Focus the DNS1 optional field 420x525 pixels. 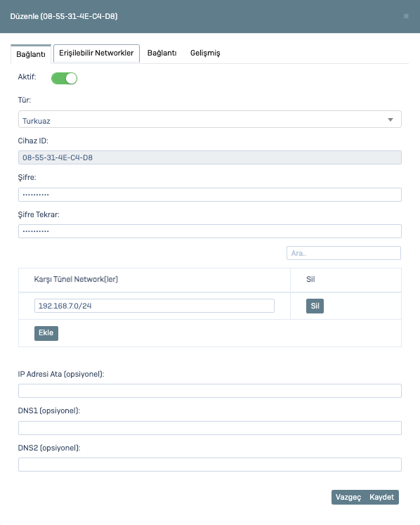[x=210, y=428]
